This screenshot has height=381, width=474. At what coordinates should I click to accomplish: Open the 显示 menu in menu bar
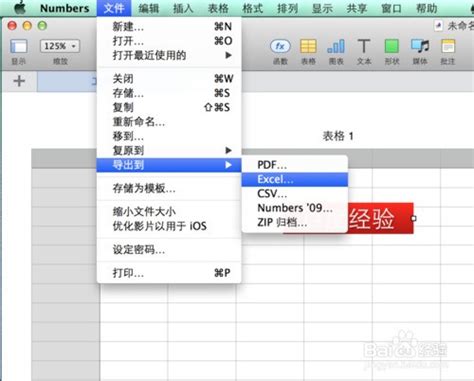point(322,8)
